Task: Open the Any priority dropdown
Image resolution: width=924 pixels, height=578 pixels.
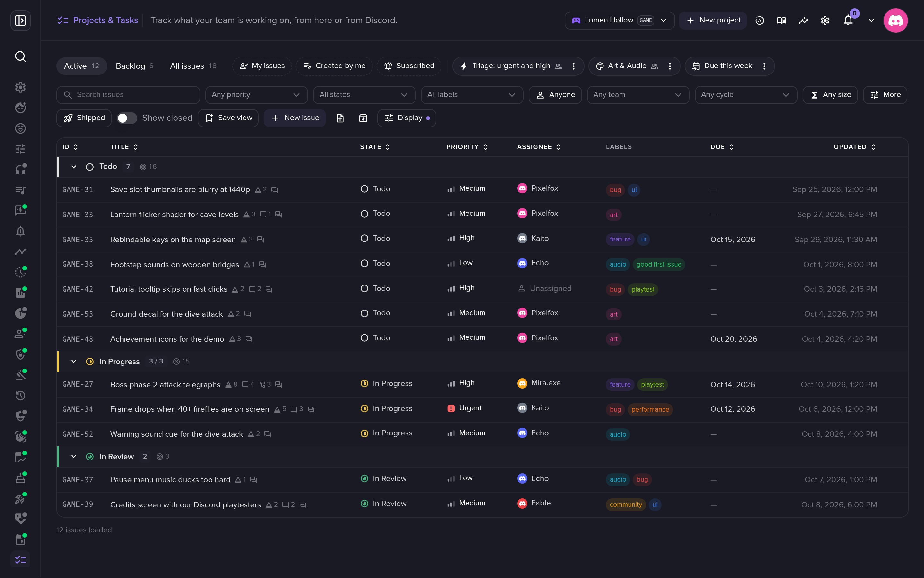Action: pos(257,95)
